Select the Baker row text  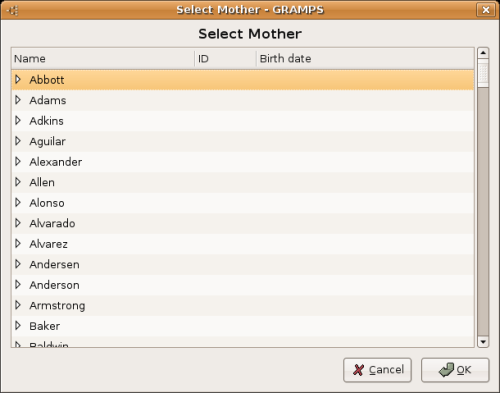(45, 326)
